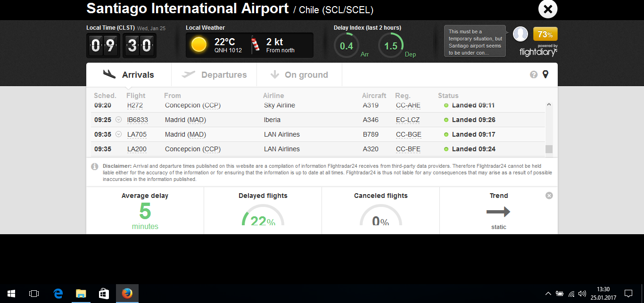The image size is (644, 303).
Task: Select Concepcion (CCP) in the H272 row
Action: point(193,105)
